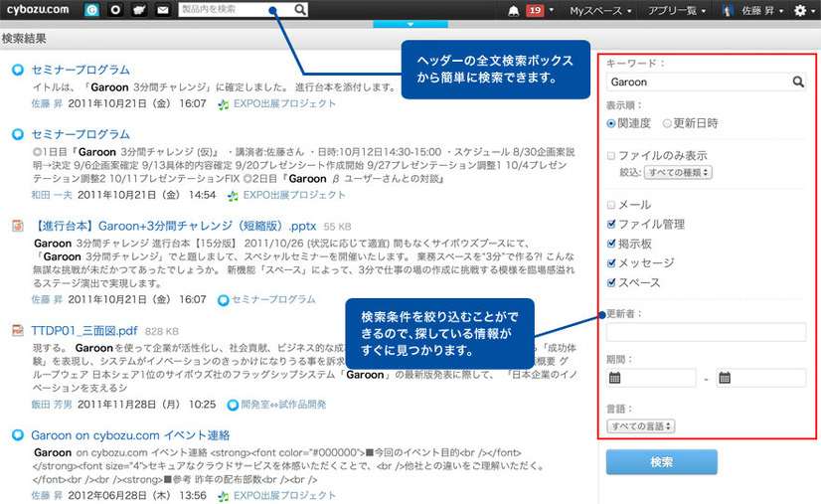Open the Garoon G icon in header
821x504 pixels.
coord(91,10)
